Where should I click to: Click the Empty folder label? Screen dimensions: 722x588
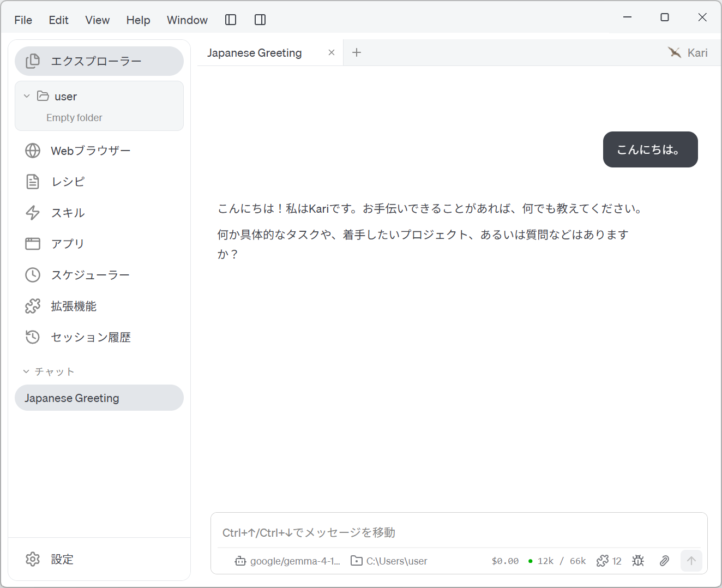[74, 118]
